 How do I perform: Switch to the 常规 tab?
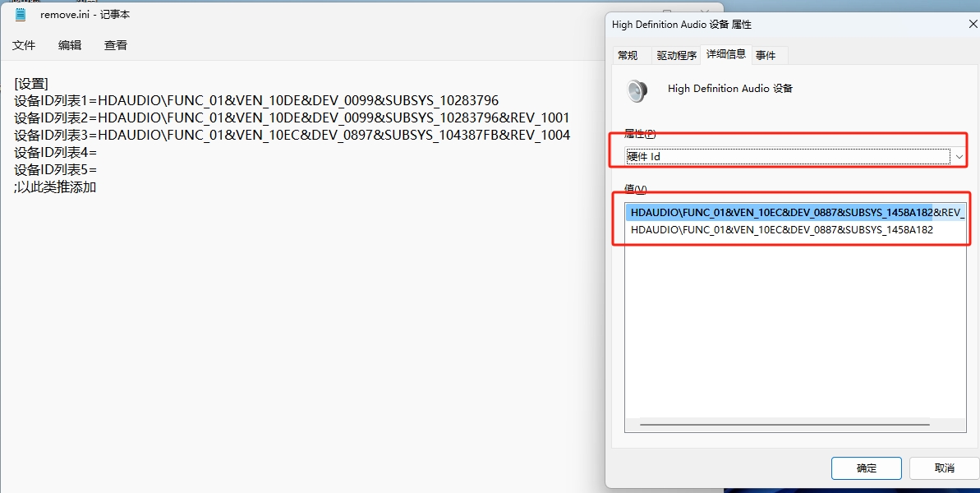coord(628,55)
